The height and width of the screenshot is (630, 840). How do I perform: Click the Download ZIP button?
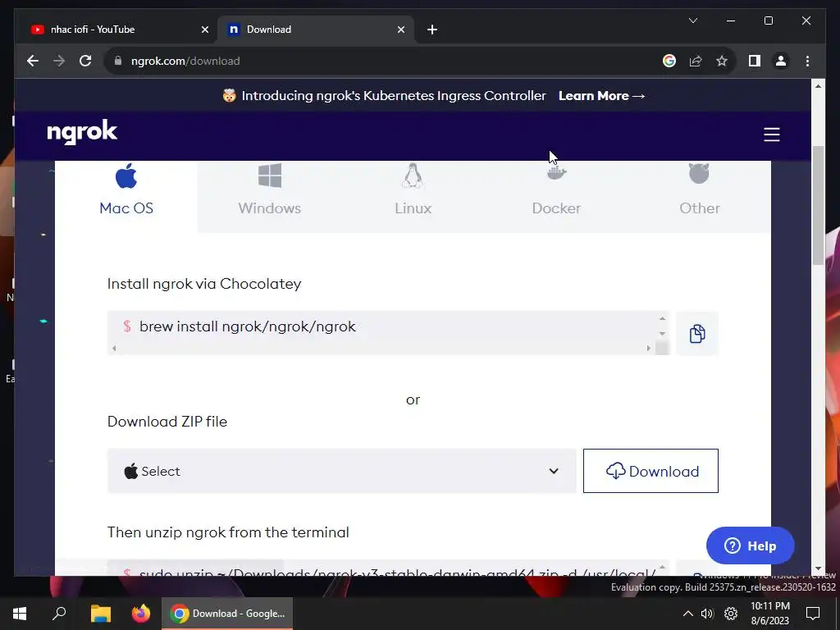651,471
